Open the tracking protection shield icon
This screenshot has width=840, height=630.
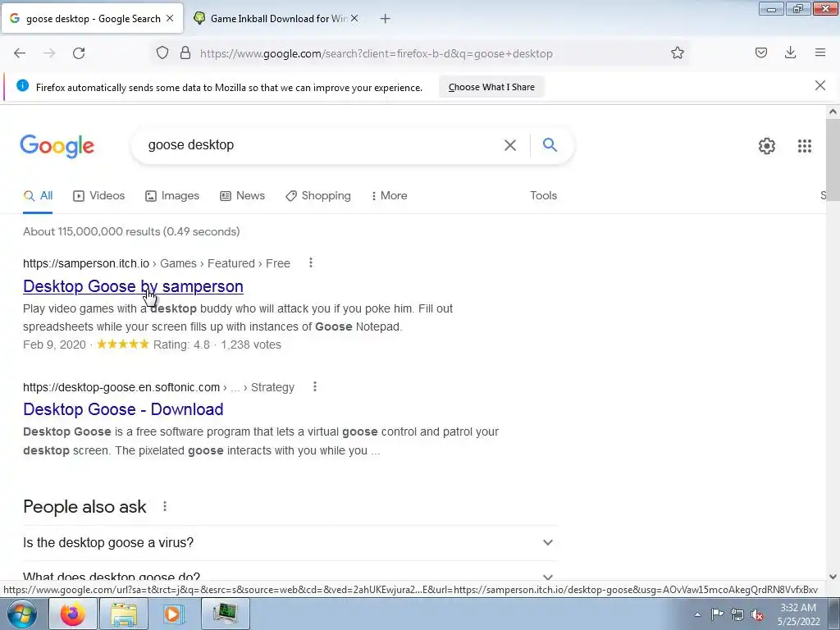pyautogui.click(x=162, y=53)
